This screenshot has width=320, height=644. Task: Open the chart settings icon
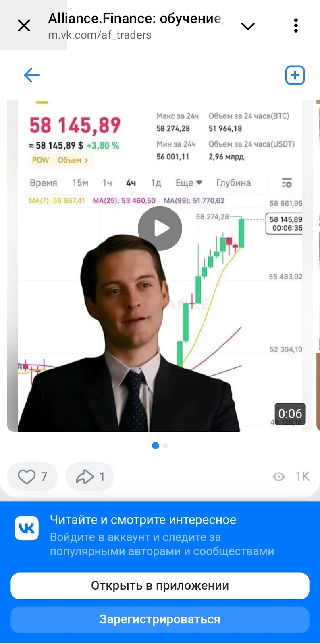287,183
